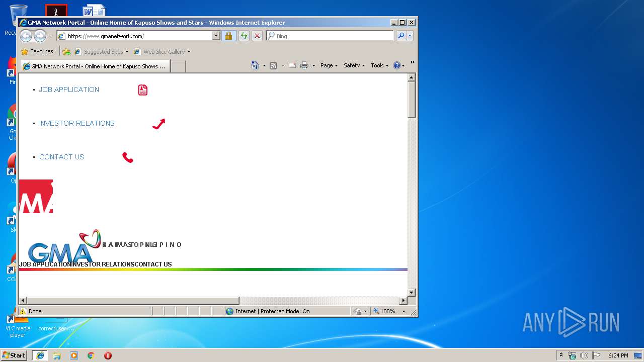Click the Back navigation button
The width and height of the screenshot is (644, 362).
tap(26, 36)
